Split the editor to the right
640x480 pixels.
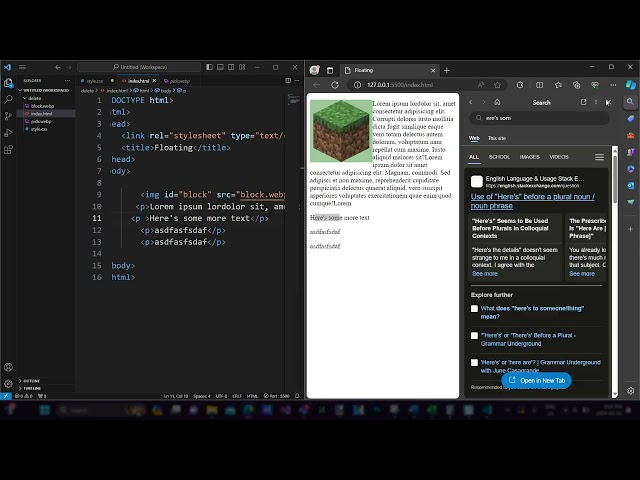pos(288,80)
